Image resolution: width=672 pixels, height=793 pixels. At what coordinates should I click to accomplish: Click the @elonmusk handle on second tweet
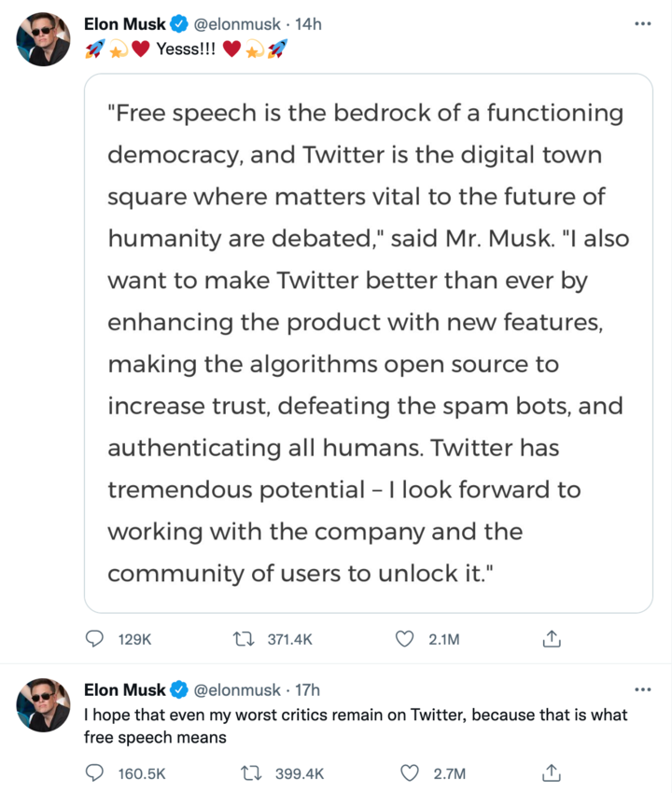coord(236,690)
